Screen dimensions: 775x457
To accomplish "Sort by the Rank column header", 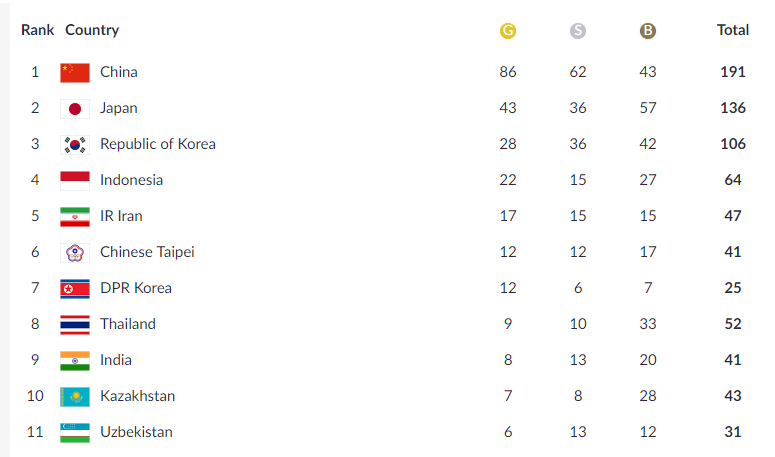I will click(x=38, y=30).
